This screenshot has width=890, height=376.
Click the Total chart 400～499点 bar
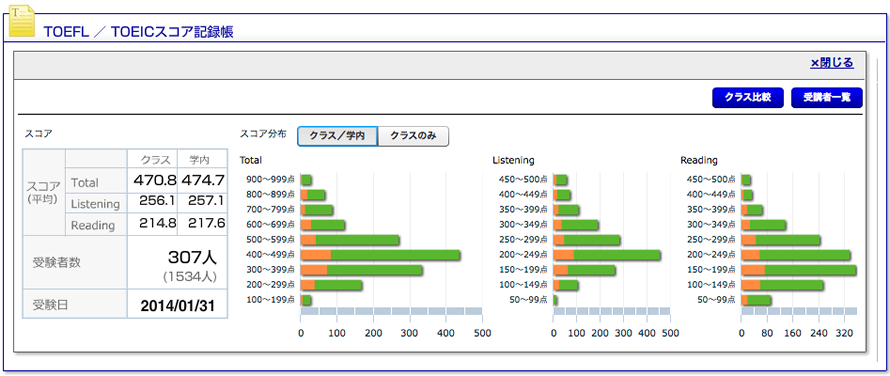[x=380, y=255]
